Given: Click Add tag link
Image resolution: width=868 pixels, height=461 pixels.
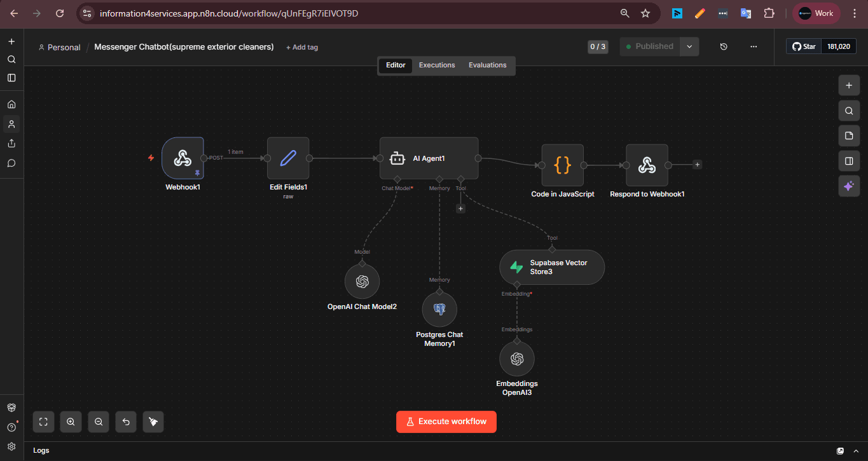Looking at the screenshot, I should pos(302,47).
